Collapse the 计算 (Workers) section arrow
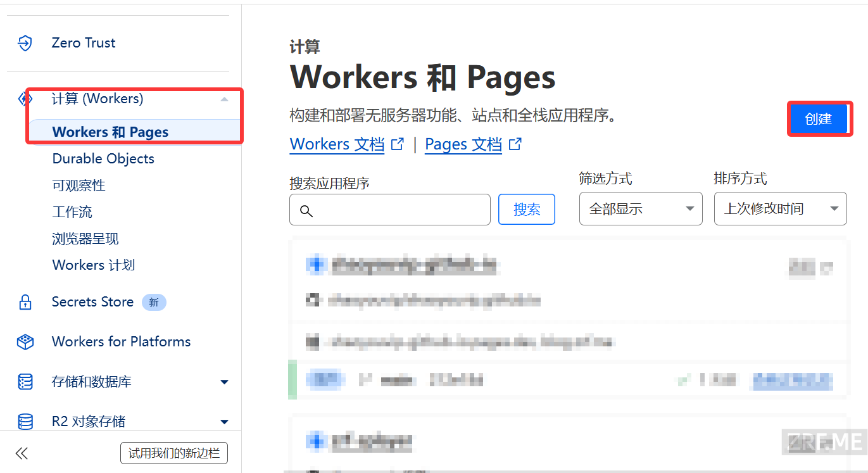The height and width of the screenshot is (473, 868). 224,99
